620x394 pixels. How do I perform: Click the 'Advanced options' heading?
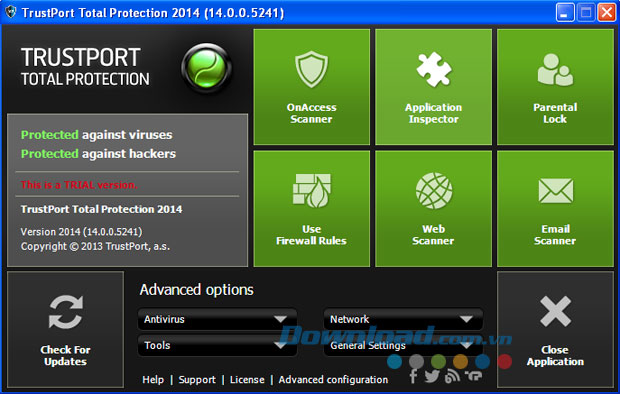197,290
